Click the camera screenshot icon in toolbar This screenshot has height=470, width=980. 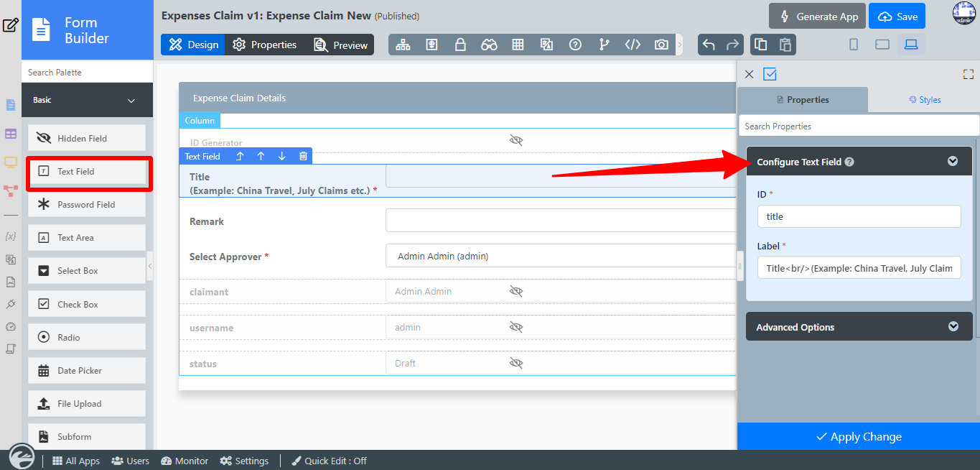pos(661,45)
